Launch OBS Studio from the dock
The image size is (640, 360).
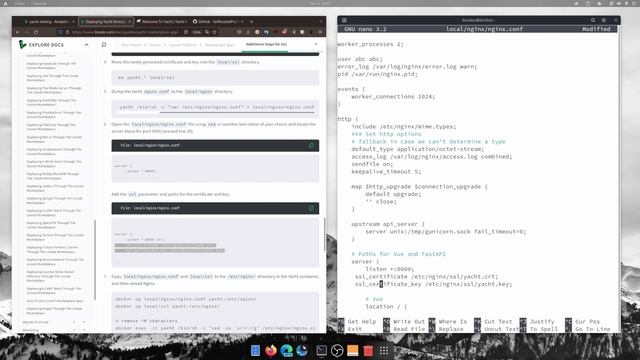tap(337, 350)
